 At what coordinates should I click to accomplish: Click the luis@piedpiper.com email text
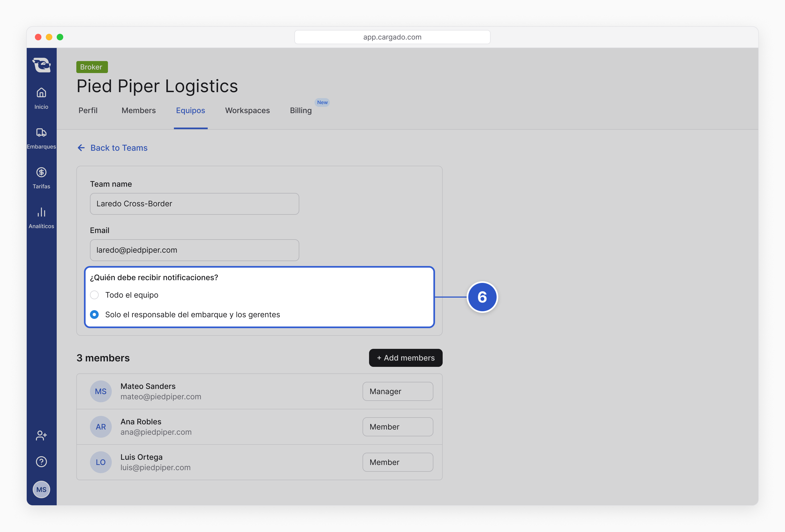pos(155,467)
